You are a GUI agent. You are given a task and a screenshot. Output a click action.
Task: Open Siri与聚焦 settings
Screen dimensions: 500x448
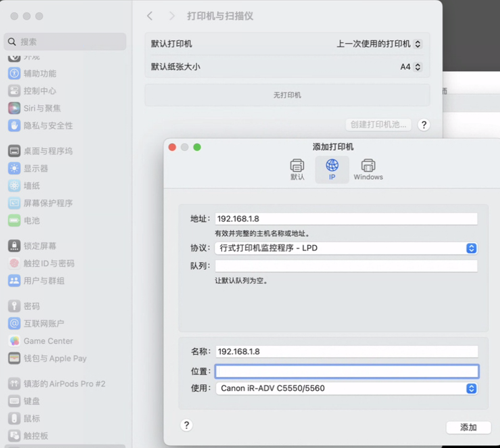[42, 108]
